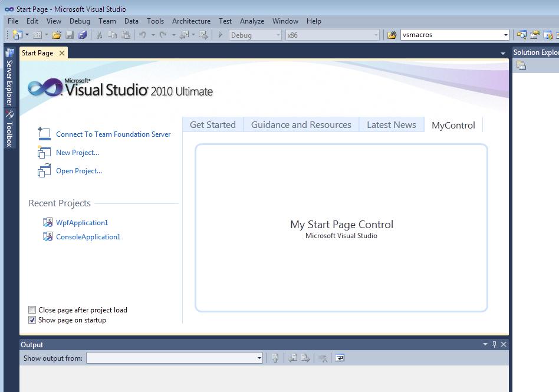Click Connect To Team Foundation Server link
The width and height of the screenshot is (559, 392).
coord(113,134)
